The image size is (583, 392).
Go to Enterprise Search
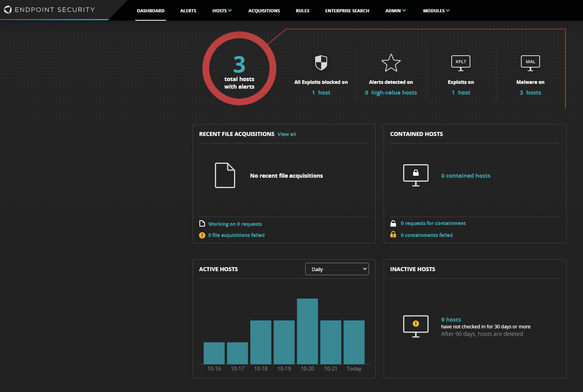(x=347, y=11)
